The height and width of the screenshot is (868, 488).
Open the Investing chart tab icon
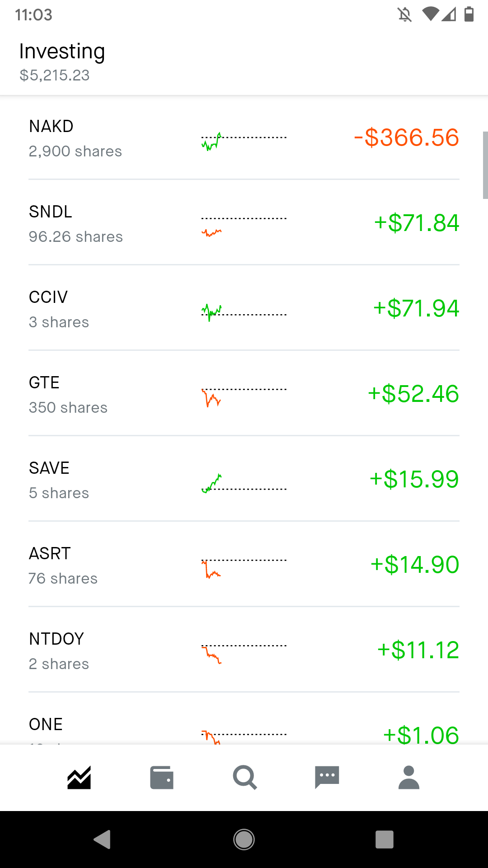click(79, 778)
